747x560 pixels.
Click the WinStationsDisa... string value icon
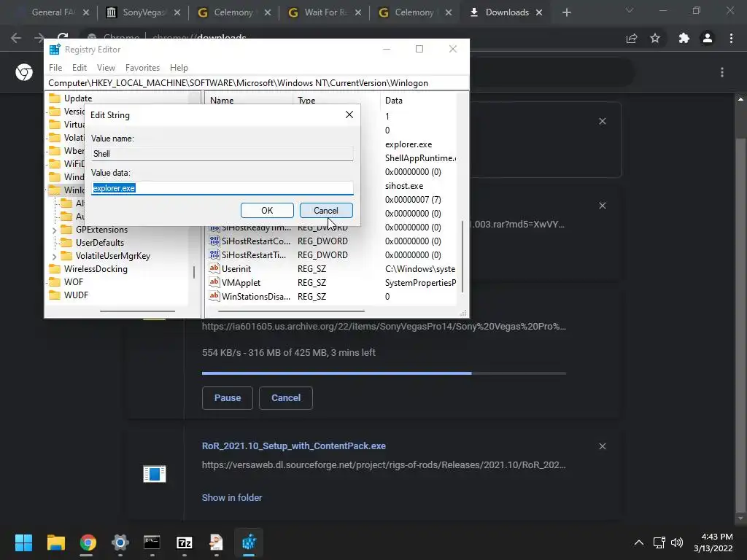214,296
